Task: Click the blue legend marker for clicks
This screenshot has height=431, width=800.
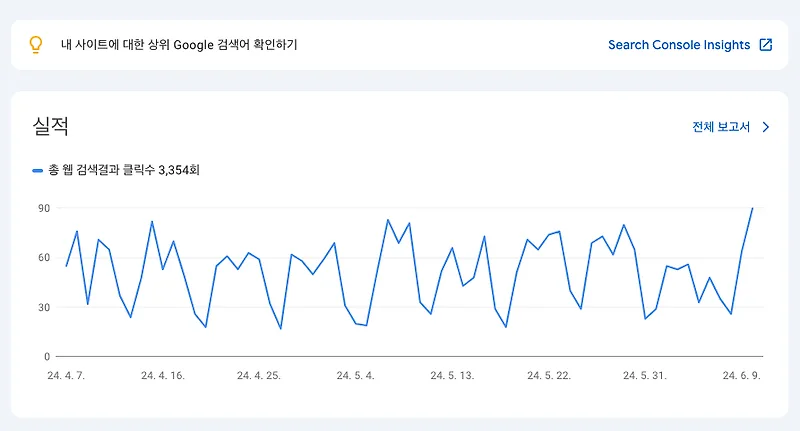Action: (37, 170)
